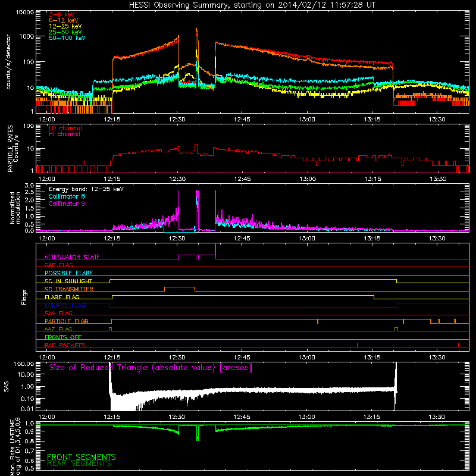Screen dimensions: 476x476
Task: Click the 13:00 tick under the particle rates plot
Action: [x=308, y=179]
